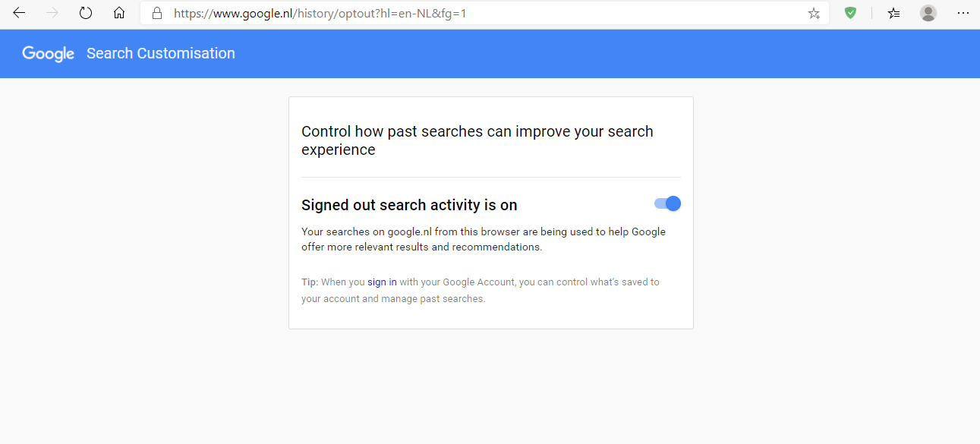Open the browser settings ellipsis menu

coord(963,13)
